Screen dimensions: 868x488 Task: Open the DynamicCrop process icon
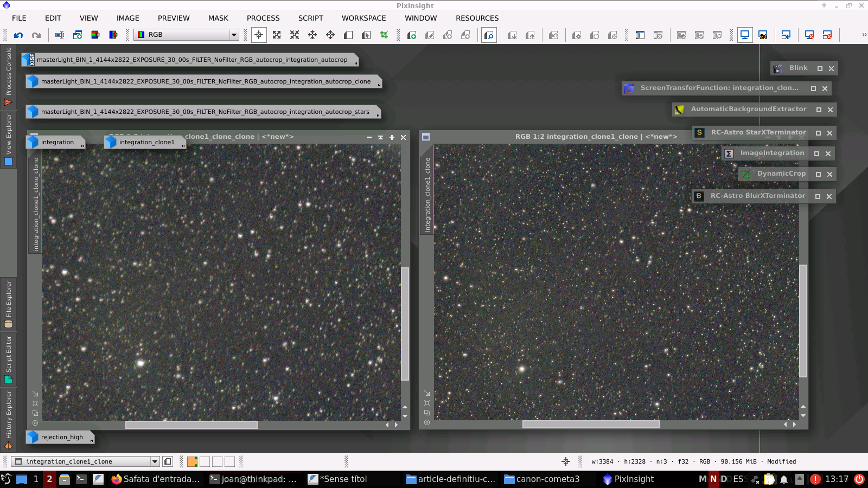point(781,174)
